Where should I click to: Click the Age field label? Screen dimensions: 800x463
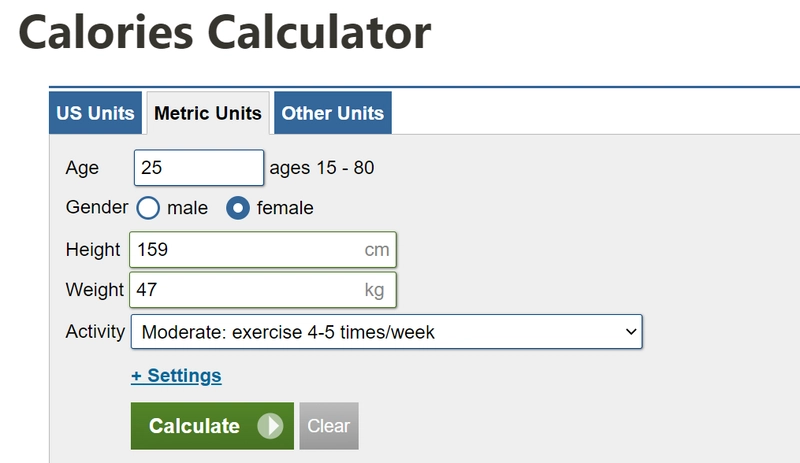pos(83,168)
